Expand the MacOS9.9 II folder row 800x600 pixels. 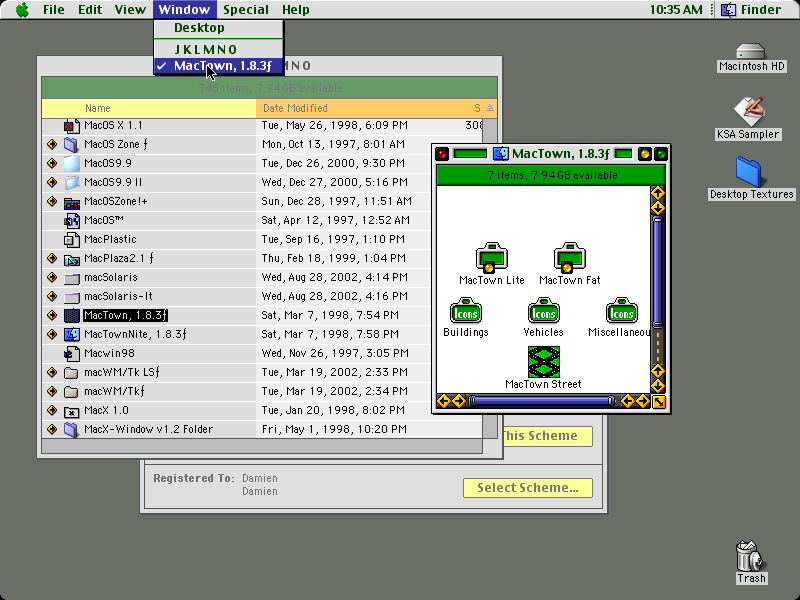point(52,182)
